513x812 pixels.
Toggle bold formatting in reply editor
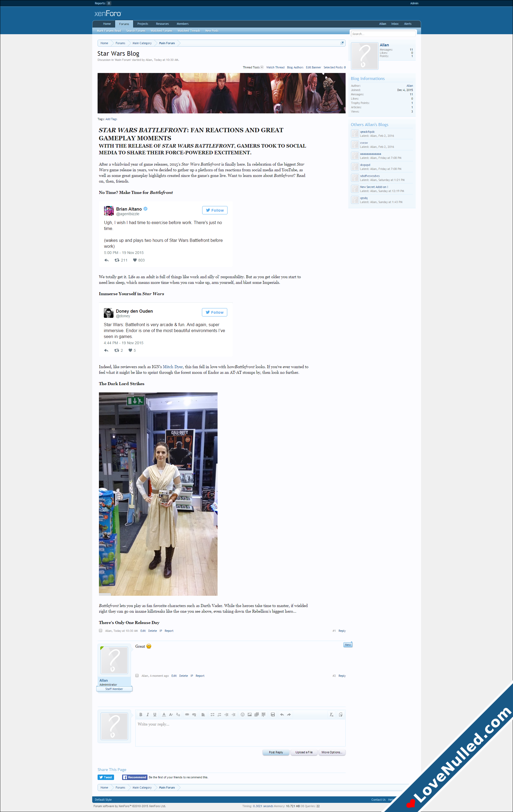point(141,715)
